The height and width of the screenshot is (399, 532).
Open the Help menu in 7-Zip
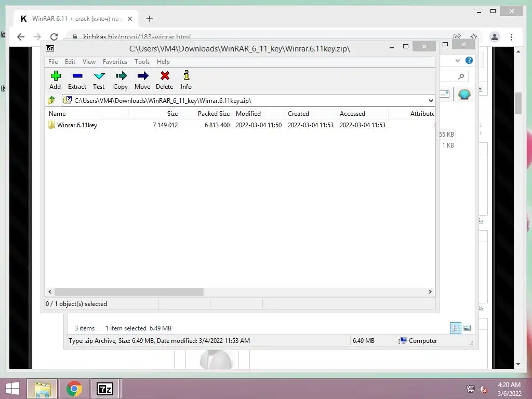tap(163, 62)
